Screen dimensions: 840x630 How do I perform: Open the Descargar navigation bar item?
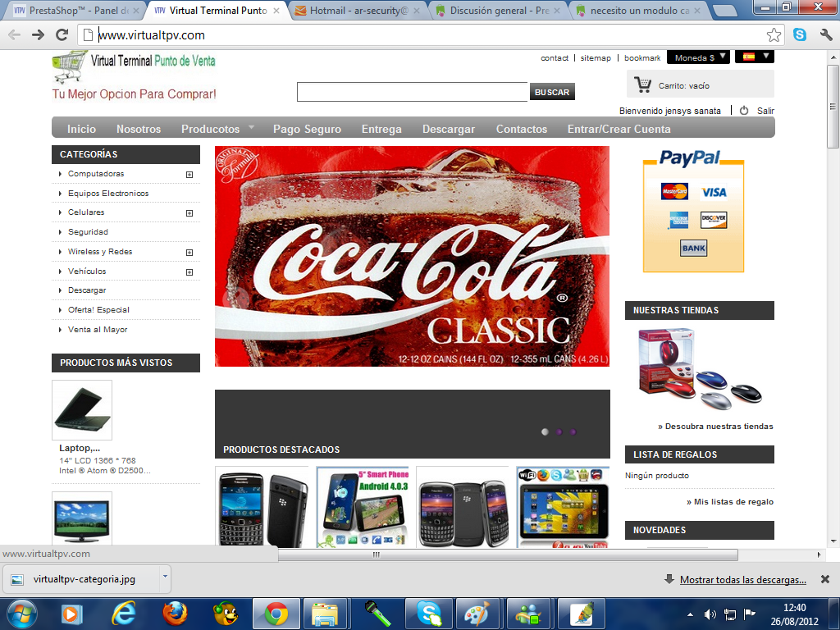(449, 129)
